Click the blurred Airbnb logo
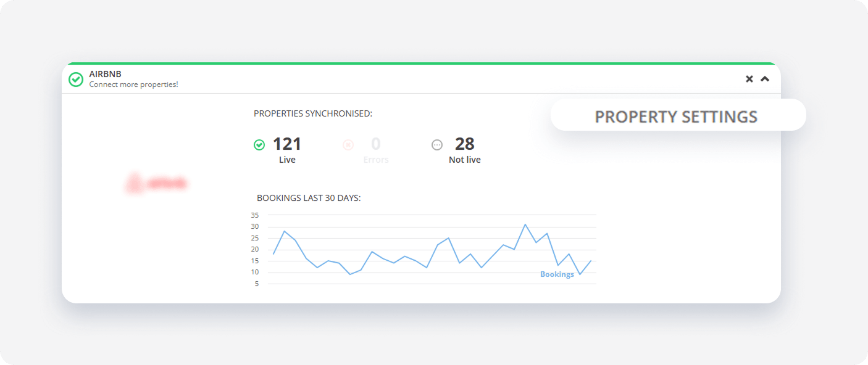This screenshot has height=365, width=868. point(156,183)
